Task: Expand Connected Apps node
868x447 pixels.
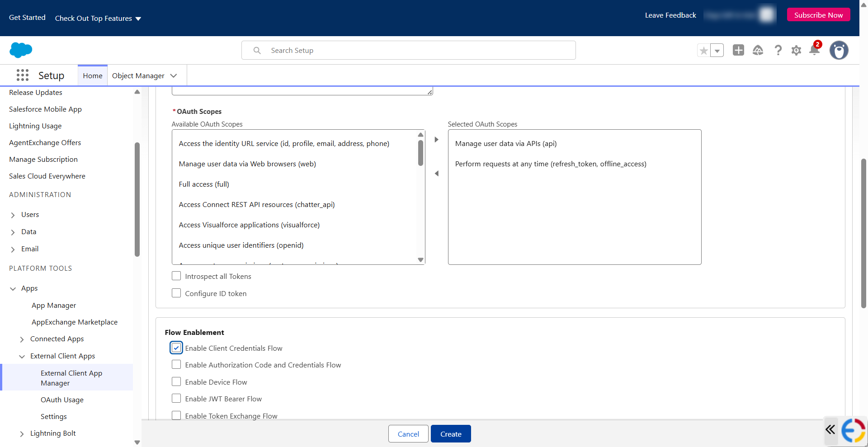Action: (x=22, y=339)
